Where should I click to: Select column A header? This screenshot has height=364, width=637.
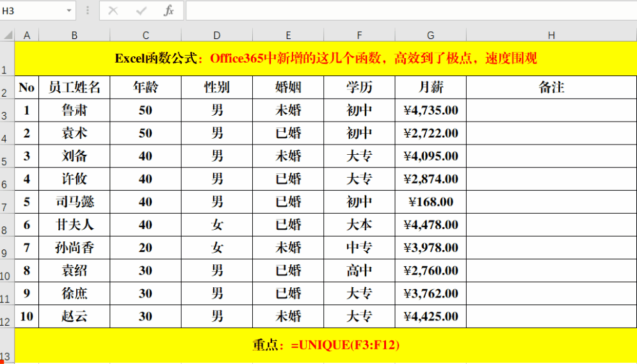click(x=27, y=35)
